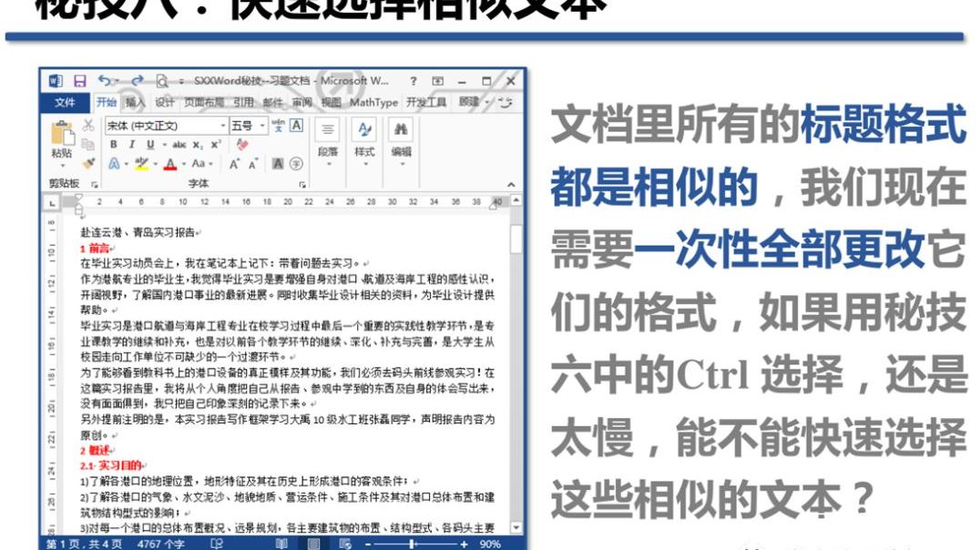Screen dimensions: 980x550
Task: Toggle underline formatting
Action: [149, 144]
